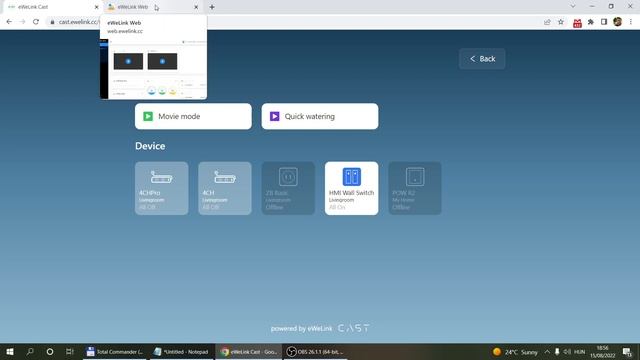Switch to the eWeLink Cast tab
This screenshot has height=360, width=640.
click(x=51, y=7)
